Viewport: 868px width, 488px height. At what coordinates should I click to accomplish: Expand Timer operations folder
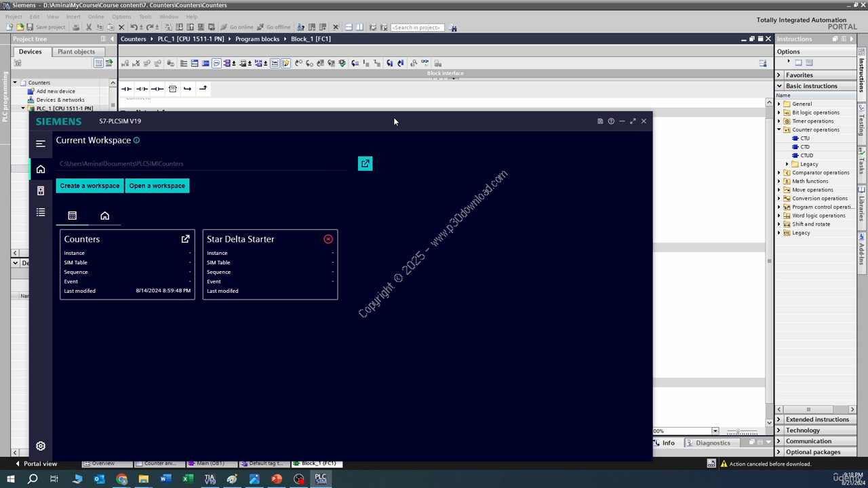[779, 121]
